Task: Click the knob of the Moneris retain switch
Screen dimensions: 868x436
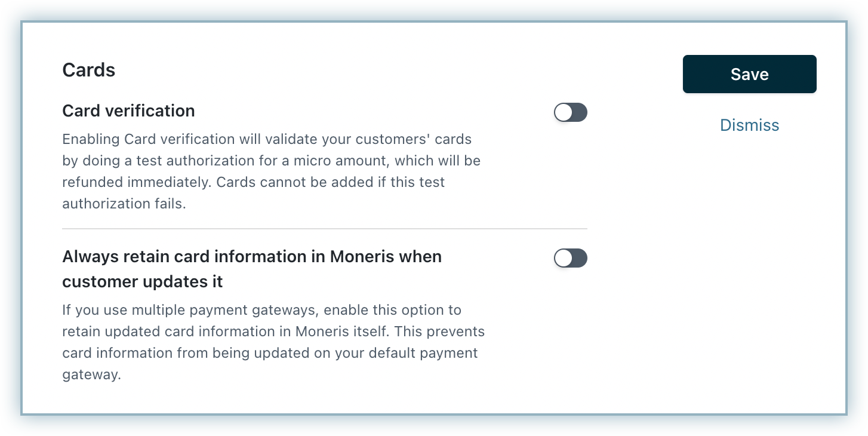Action: 564,258
